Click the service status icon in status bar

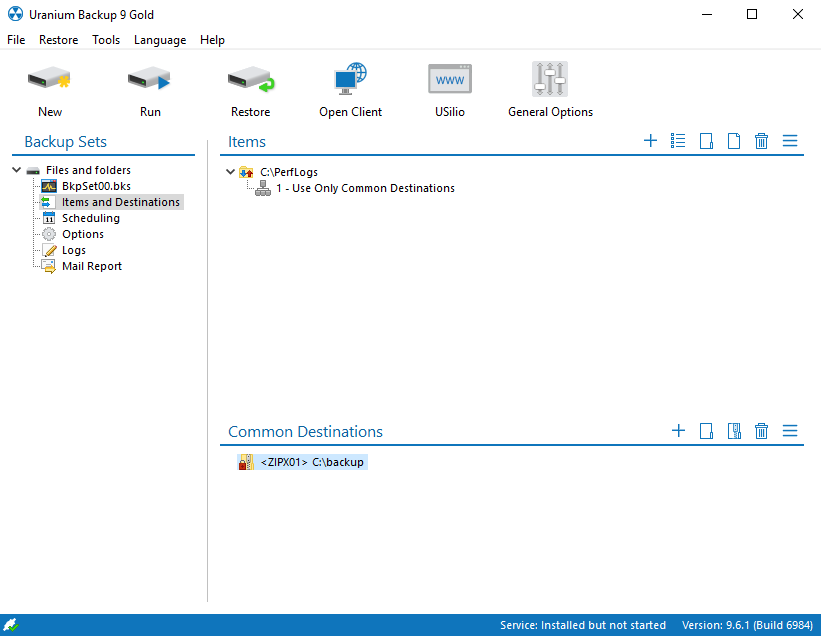(x=11, y=625)
